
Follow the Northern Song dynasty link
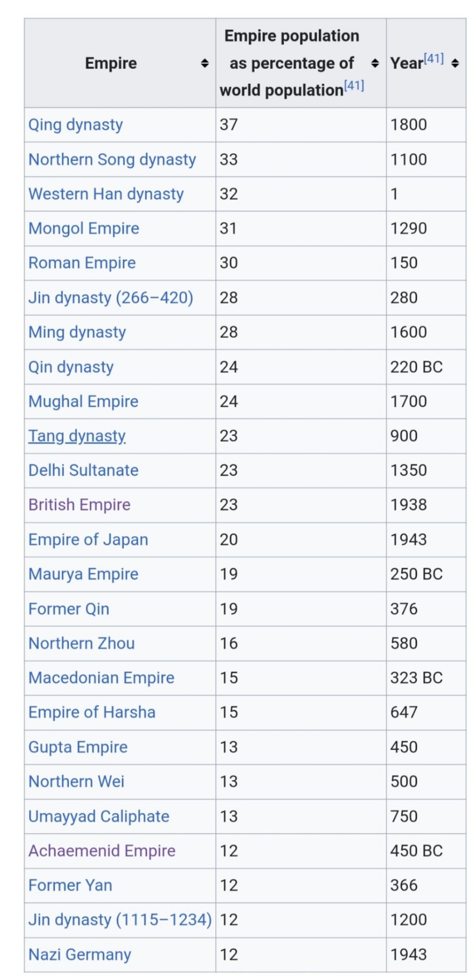pyautogui.click(x=112, y=159)
